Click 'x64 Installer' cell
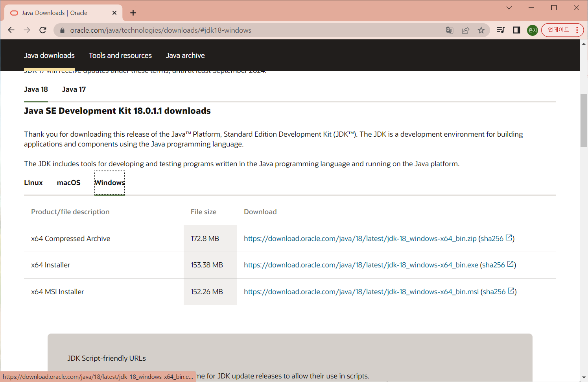 (x=51, y=265)
